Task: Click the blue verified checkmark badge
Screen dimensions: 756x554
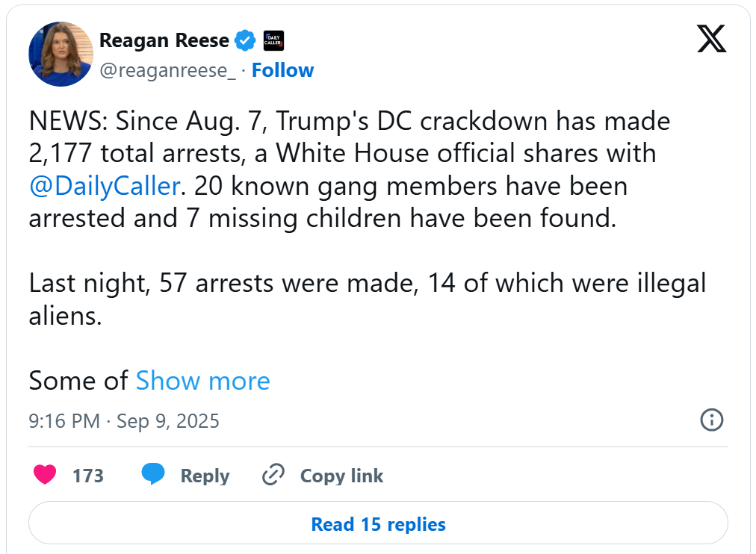Action: (245, 40)
